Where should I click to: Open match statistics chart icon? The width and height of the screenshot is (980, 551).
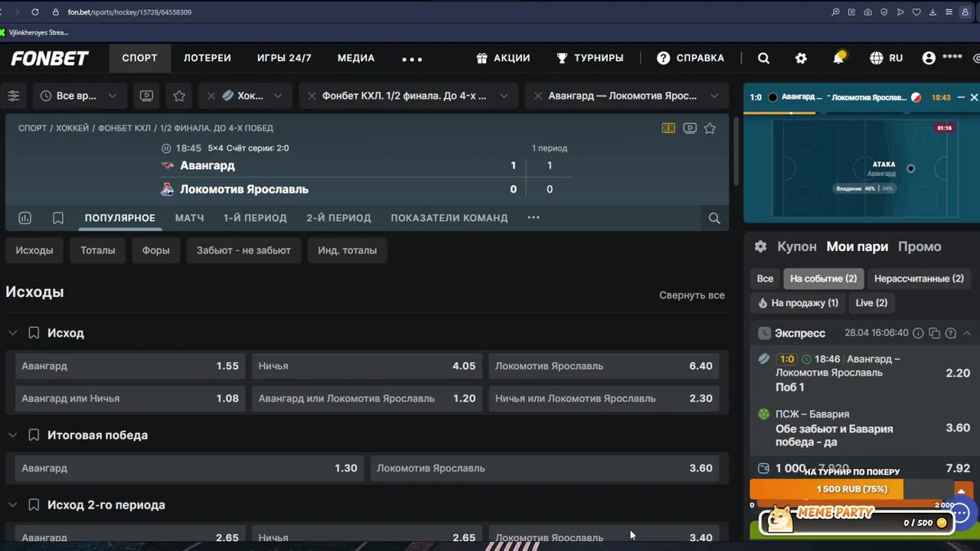24,218
